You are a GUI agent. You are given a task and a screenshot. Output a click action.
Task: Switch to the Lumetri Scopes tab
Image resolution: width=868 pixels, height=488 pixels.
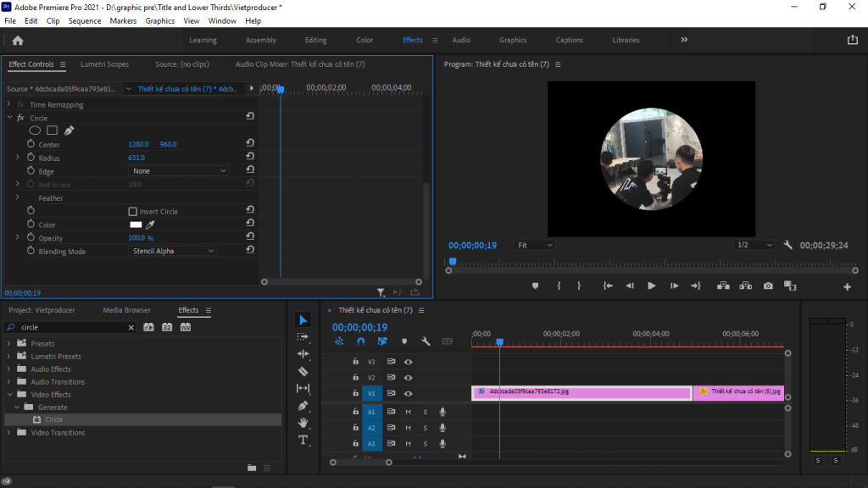pyautogui.click(x=104, y=64)
